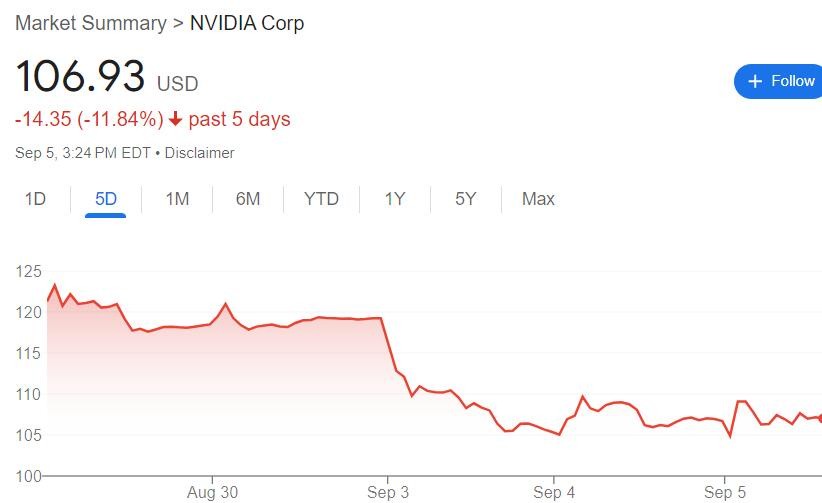This screenshot has width=822, height=503.
Task: Select the YTD tab
Action: [x=321, y=199]
